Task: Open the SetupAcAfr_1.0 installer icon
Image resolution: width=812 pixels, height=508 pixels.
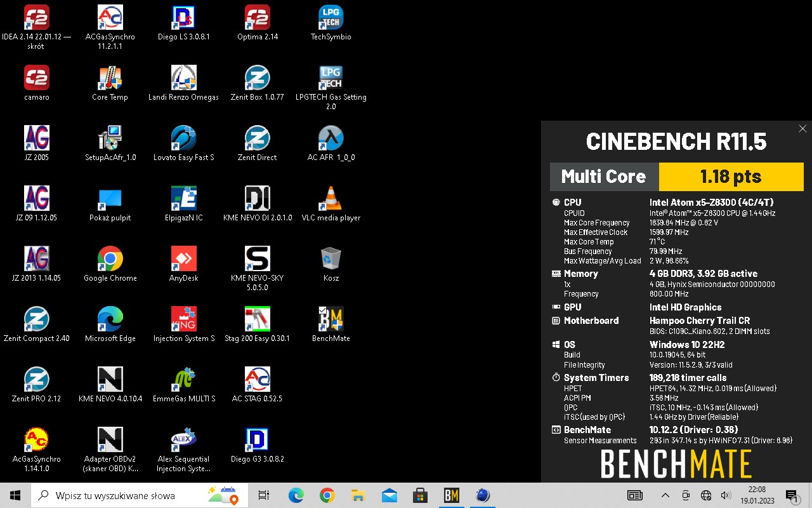Action: tap(110, 138)
